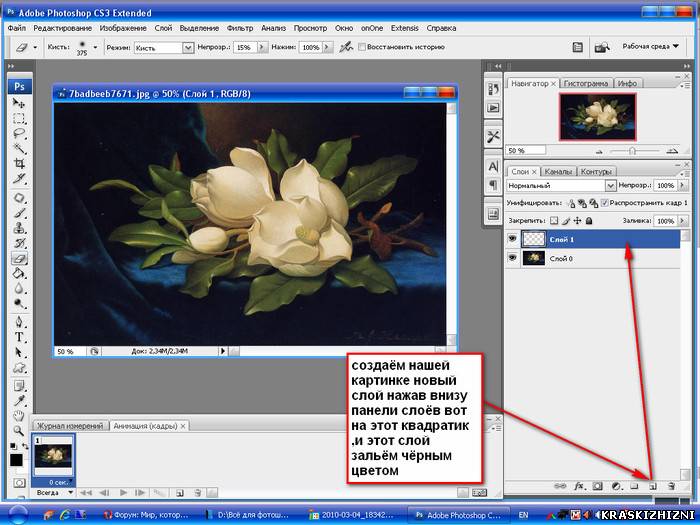Viewport: 700px width, 525px height.
Task: Open layer Непрозр. 100% arrow
Action: click(x=682, y=185)
